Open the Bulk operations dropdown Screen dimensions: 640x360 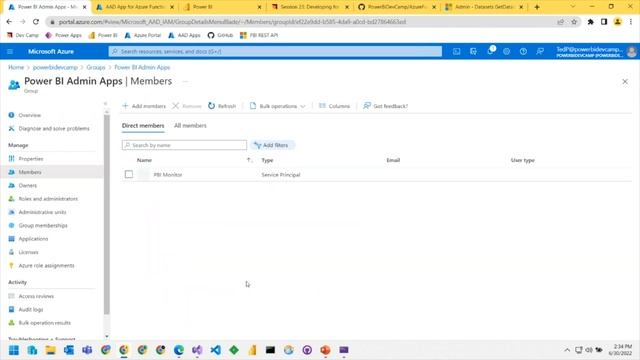click(x=278, y=106)
